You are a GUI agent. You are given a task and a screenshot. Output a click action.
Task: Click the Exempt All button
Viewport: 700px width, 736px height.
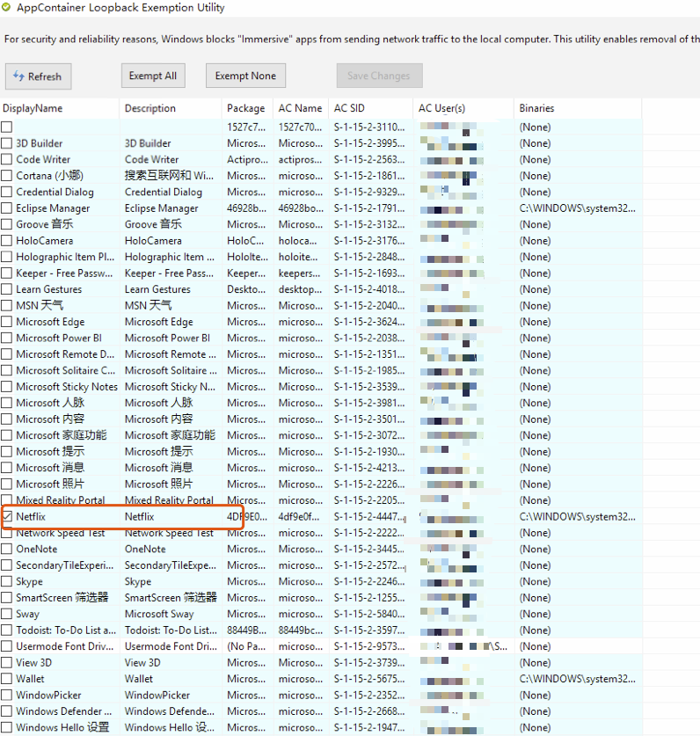coord(153,76)
